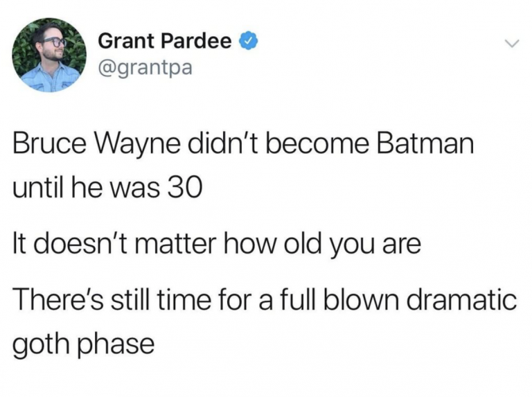The height and width of the screenshot is (397, 532).
Task: Click the word "dramatic" in the tweet
Action: tap(461, 299)
